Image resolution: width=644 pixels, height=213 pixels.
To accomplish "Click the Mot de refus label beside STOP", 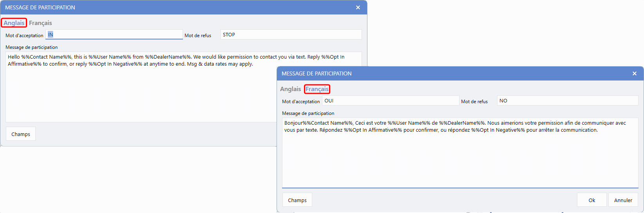I will (198, 36).
